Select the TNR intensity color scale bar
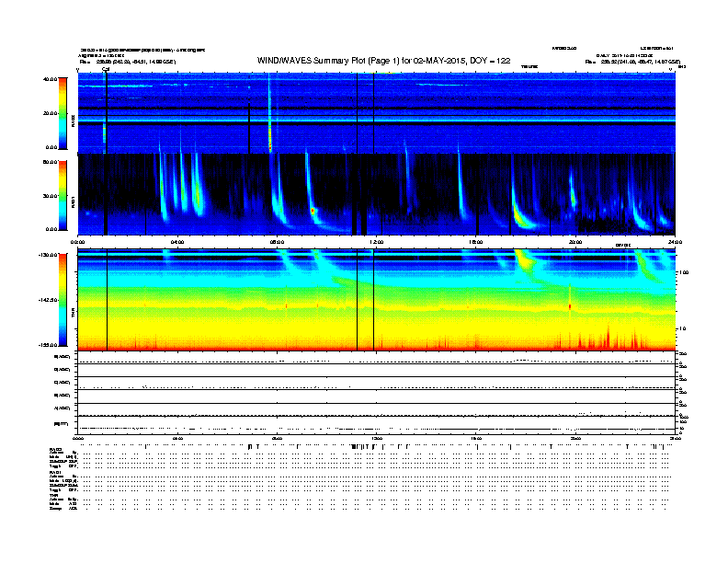 tap(63, 300)
